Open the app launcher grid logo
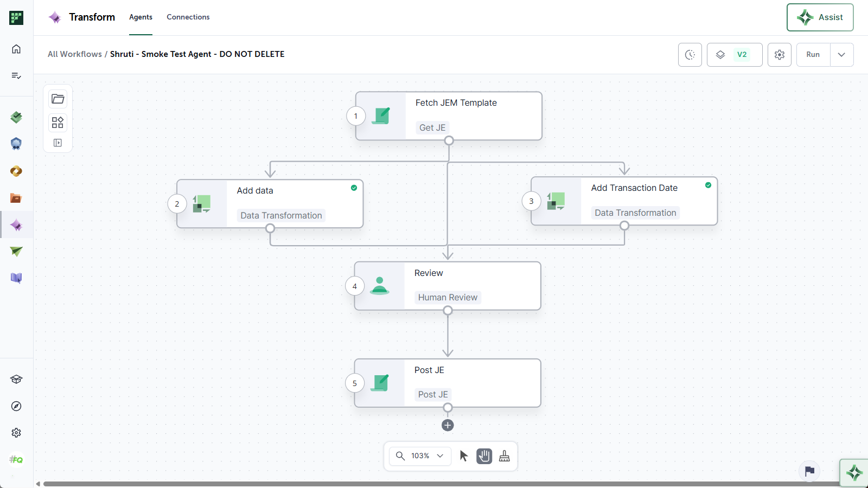This screenshot has height=488, width=868. pyautogui.click(x=16, y=18)
